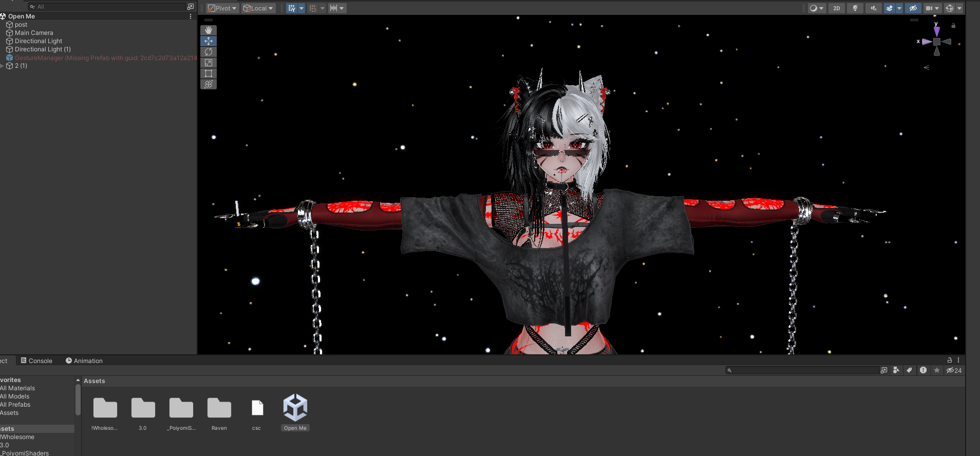Screen dimensions: 980x456
Task: Select the Open Me scene asset
Action: click(295, 412)
